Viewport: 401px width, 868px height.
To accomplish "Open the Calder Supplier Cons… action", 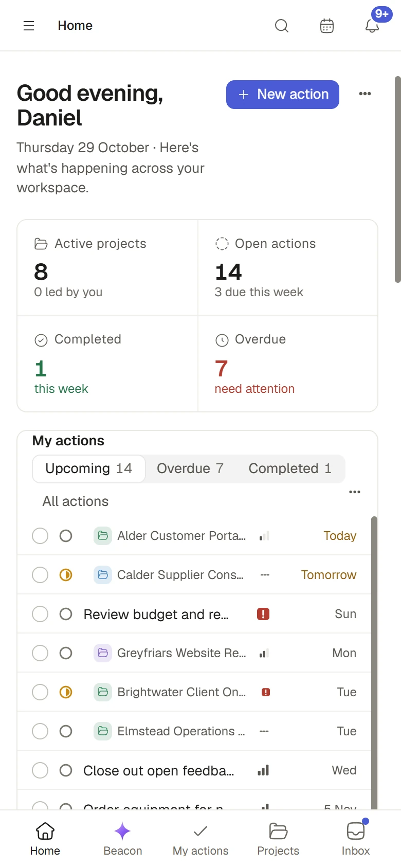I will coord(180,575).
